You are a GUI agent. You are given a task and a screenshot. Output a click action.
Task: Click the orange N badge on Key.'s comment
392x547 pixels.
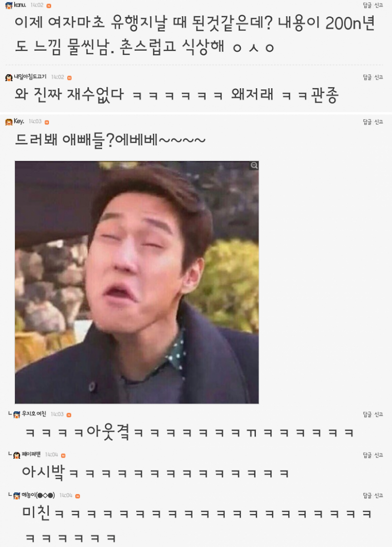click(47, 122)
